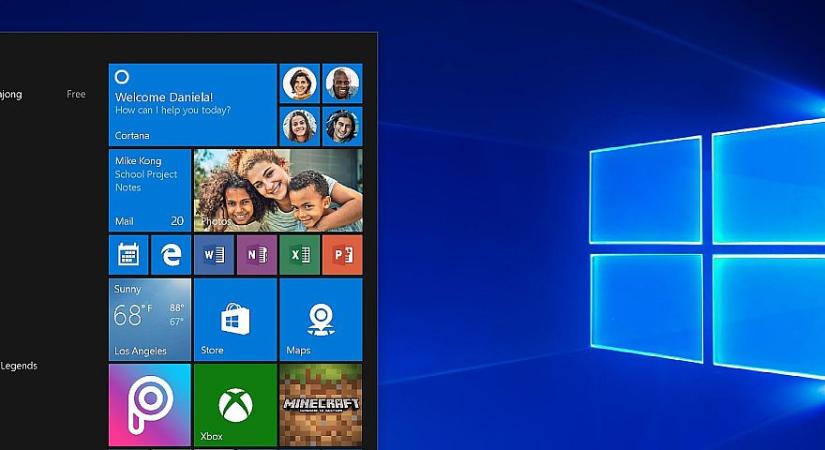Screen dimensions: 825x450
Task: Click the 'Free' label in app list
Action: point(76,94)
